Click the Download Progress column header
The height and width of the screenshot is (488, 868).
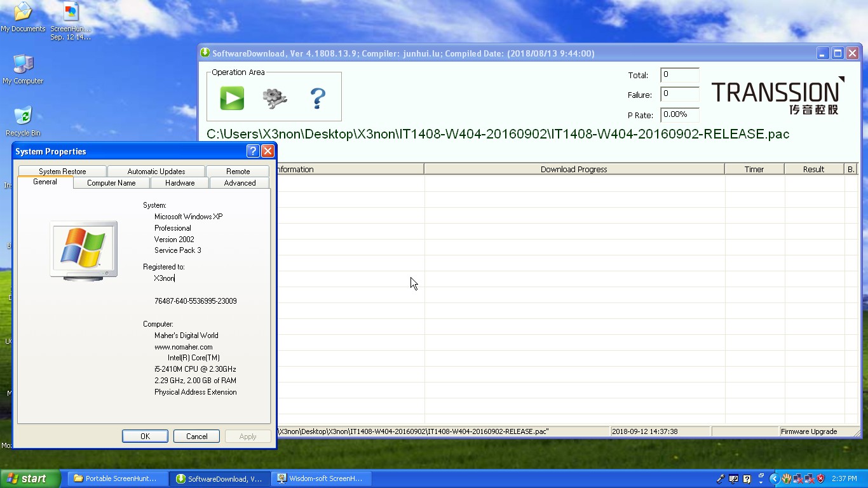point(574,169)
